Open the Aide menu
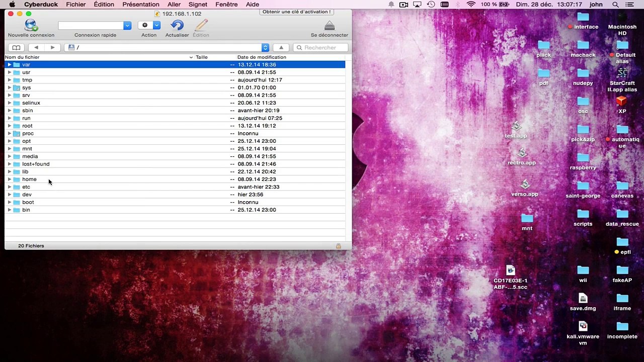 [x=253, y=5]
